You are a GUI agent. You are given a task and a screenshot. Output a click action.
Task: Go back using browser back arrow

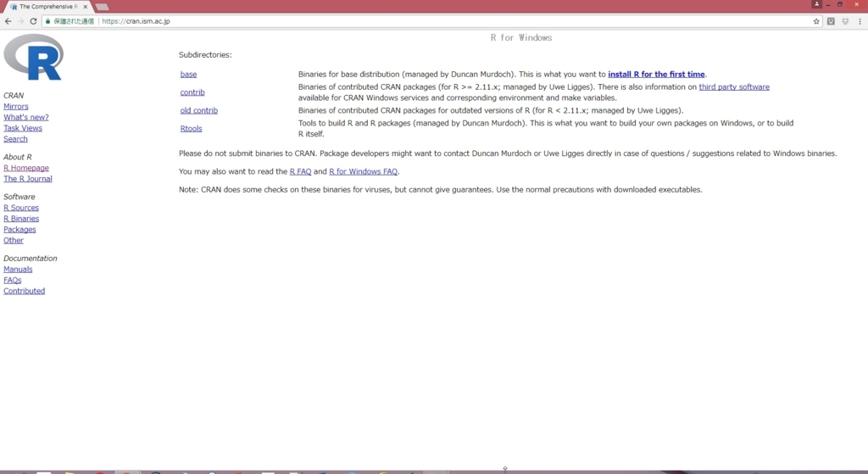[8, 21]
